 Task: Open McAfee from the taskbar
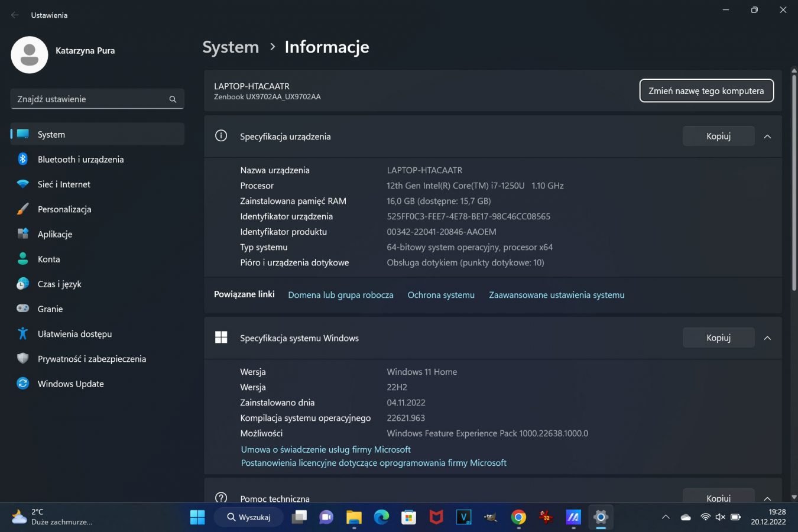click(x=436, y=517)
